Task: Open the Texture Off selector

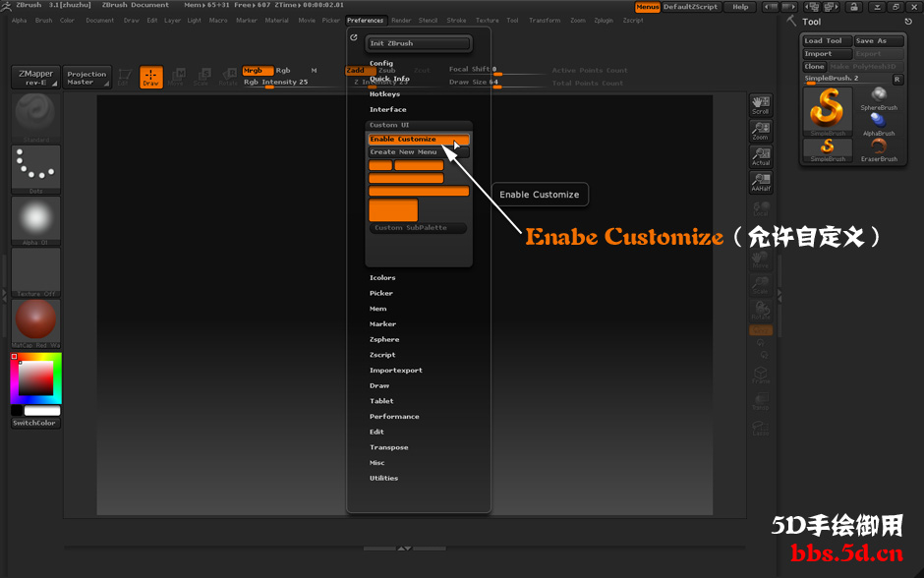Action: 35,272
